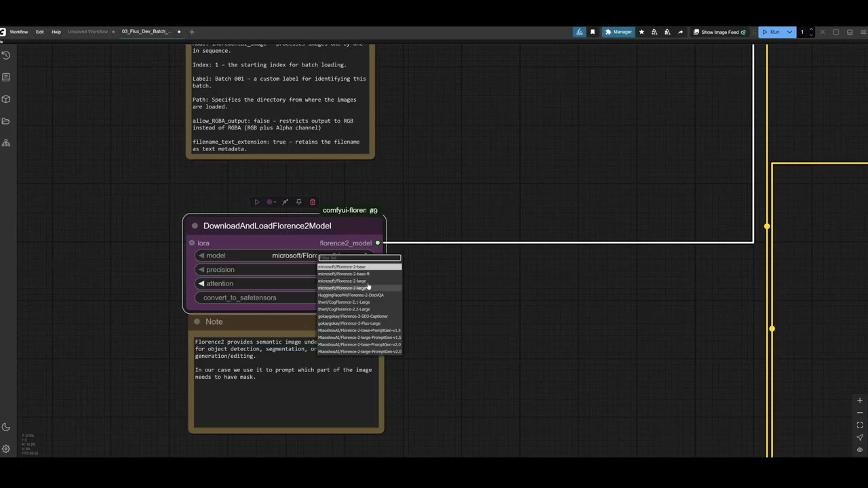Pin the selected node
This screenshot has width=868, height=488.
click(298, 202)
